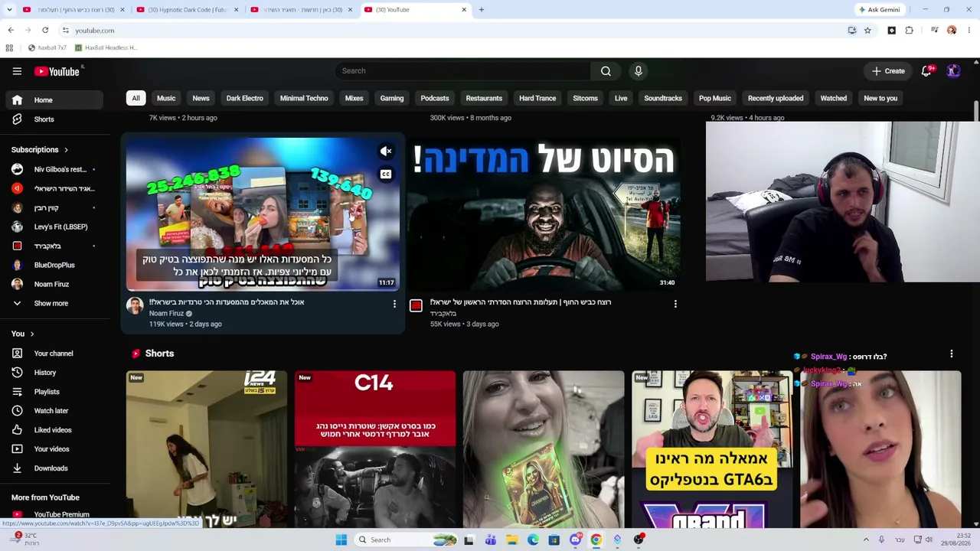Click the YouTube logo in the header
Image resolution: width=980 pixels, height=551 pixels.
(57, 71)
